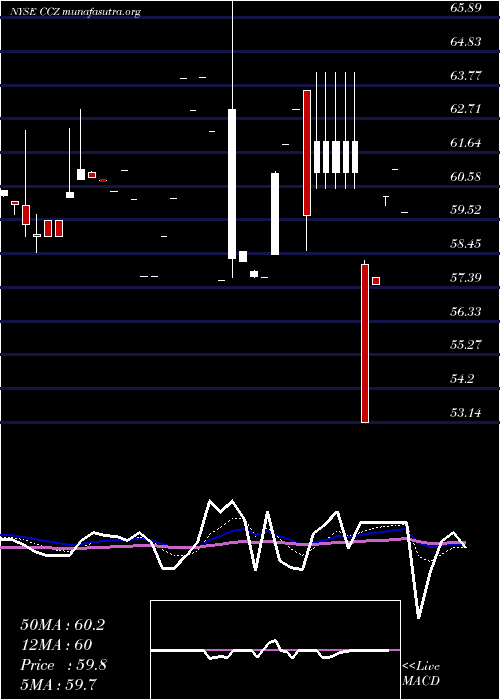The height and width of the screenshot is (700, 500).
Task: Select the 56.33 price axis label
Action: 466,311
